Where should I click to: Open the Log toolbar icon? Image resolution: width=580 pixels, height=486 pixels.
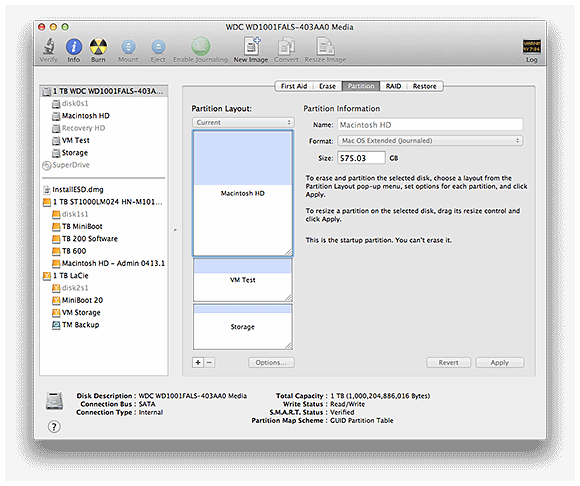[531, 47]
